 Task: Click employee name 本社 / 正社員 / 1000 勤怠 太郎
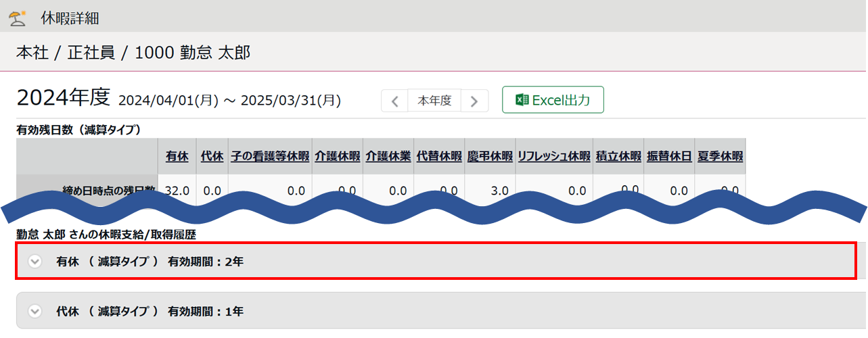point(133,52)
